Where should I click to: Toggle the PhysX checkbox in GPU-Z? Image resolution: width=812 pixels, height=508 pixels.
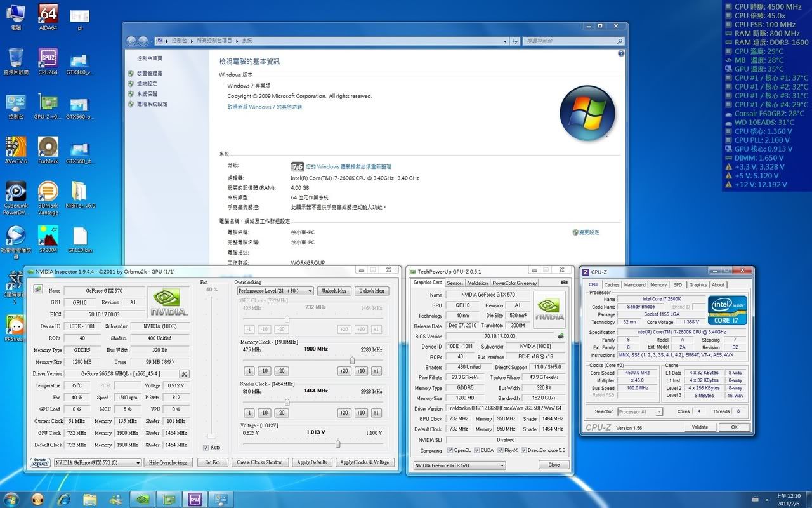(501, 451)
